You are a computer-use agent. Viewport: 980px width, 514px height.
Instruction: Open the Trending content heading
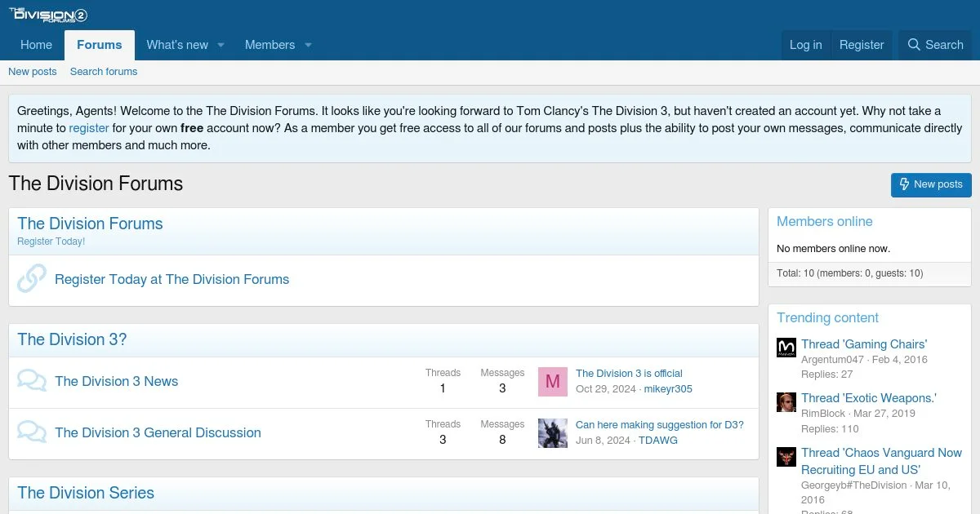click(x=827, y=318)
